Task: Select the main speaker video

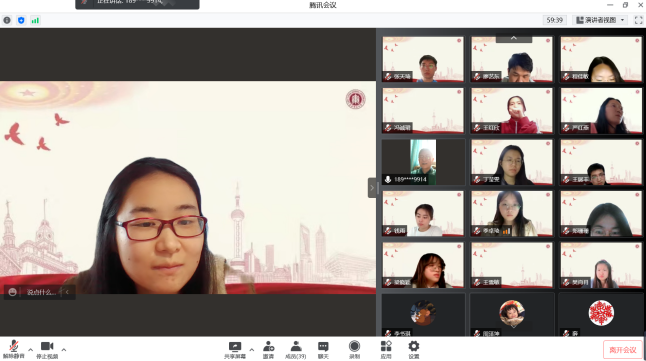Action: [x=188, y=188]
